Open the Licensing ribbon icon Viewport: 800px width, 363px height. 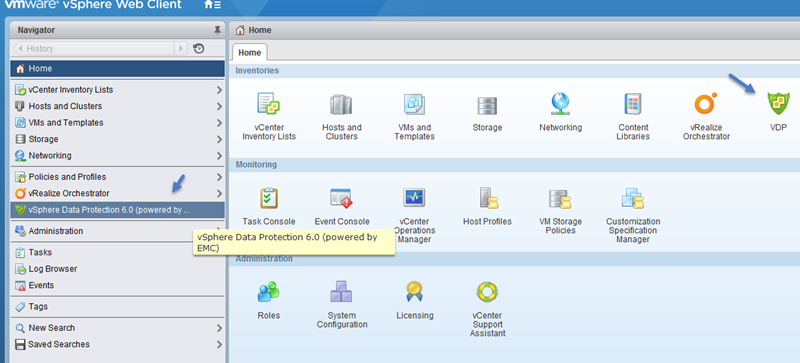point(414,292)
